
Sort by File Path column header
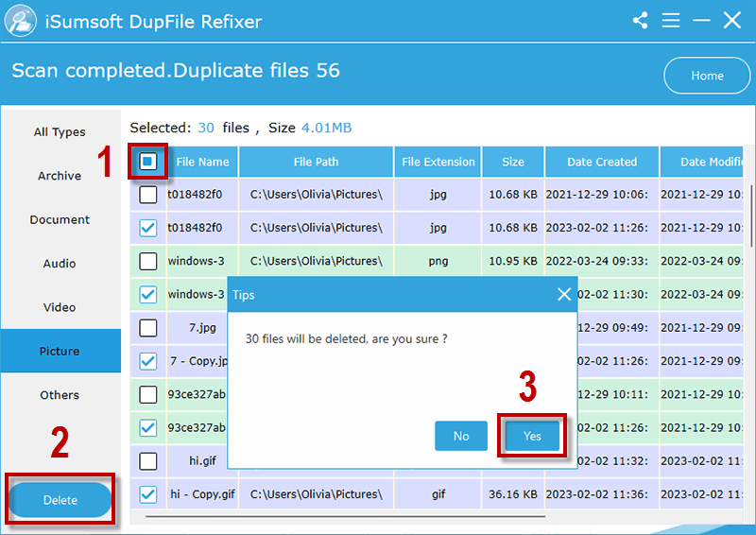click(316, 162)
